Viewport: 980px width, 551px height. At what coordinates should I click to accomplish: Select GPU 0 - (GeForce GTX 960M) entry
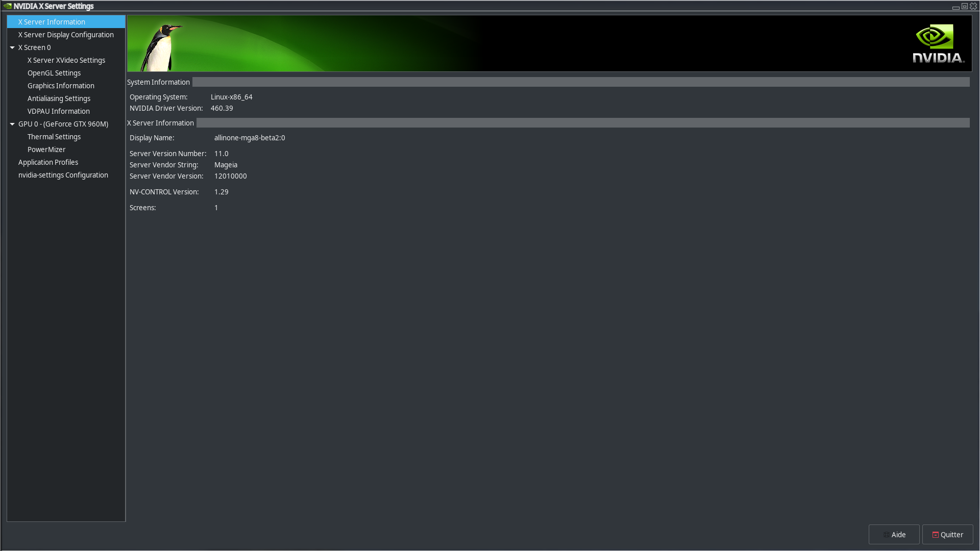pos(63,124)
